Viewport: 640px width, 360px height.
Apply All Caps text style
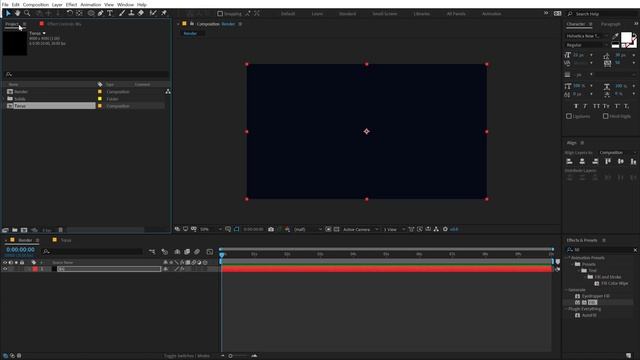(596, 106)
